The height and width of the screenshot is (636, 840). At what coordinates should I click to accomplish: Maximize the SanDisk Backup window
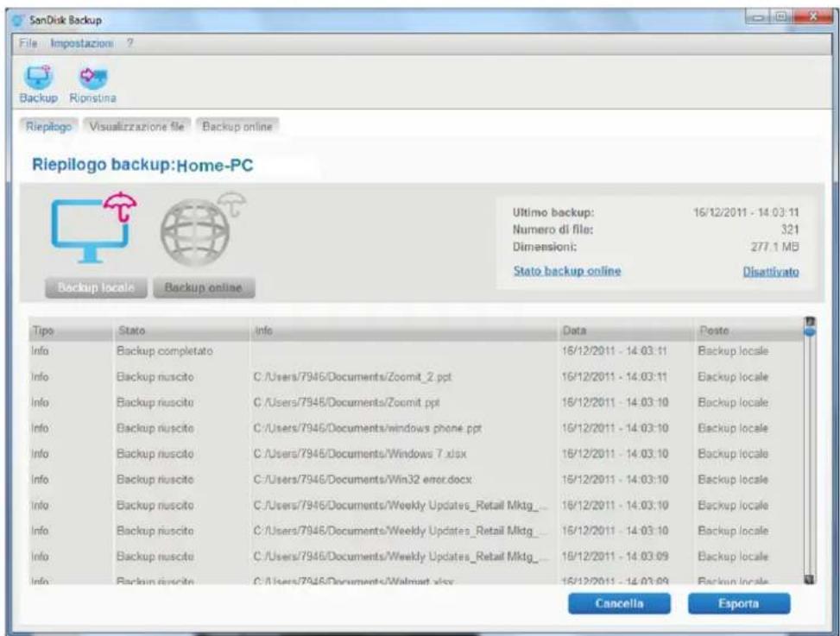781,18
